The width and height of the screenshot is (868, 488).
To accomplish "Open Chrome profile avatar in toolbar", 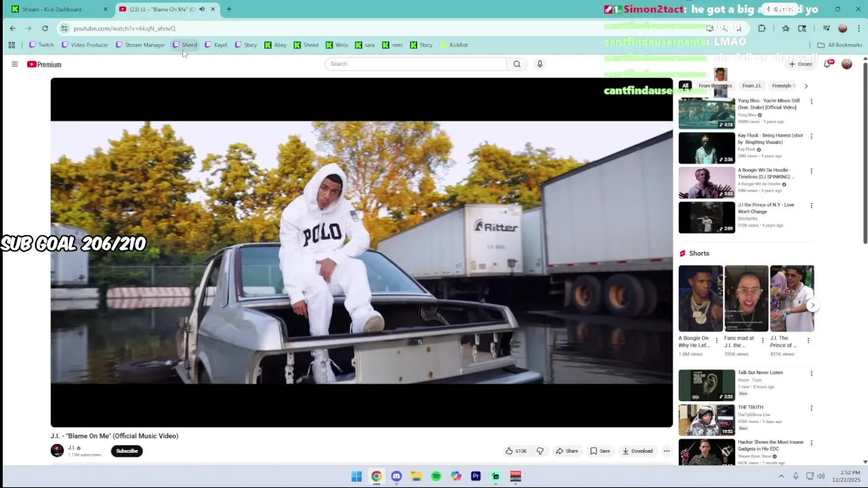I will (843, 28).
